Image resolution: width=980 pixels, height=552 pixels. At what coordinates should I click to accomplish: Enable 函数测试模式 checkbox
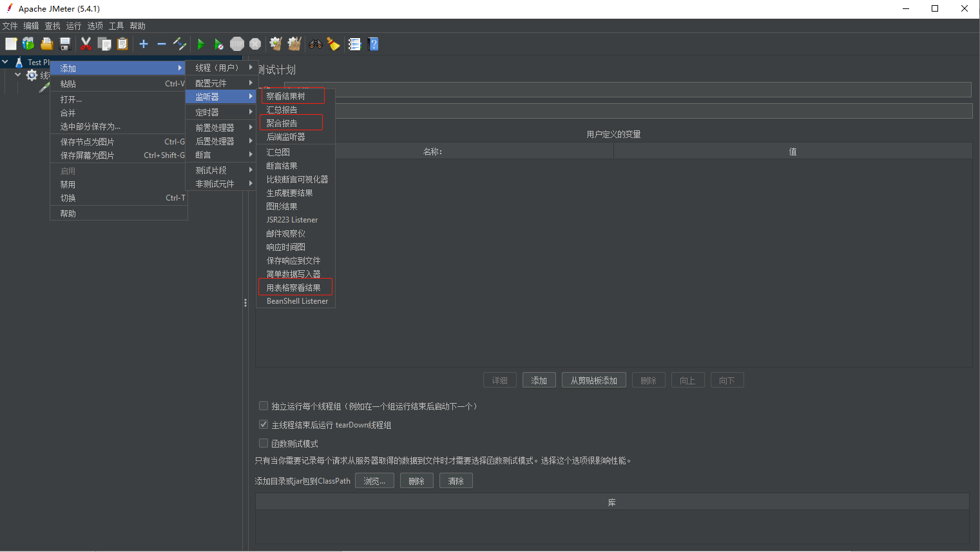pos(263,443)
